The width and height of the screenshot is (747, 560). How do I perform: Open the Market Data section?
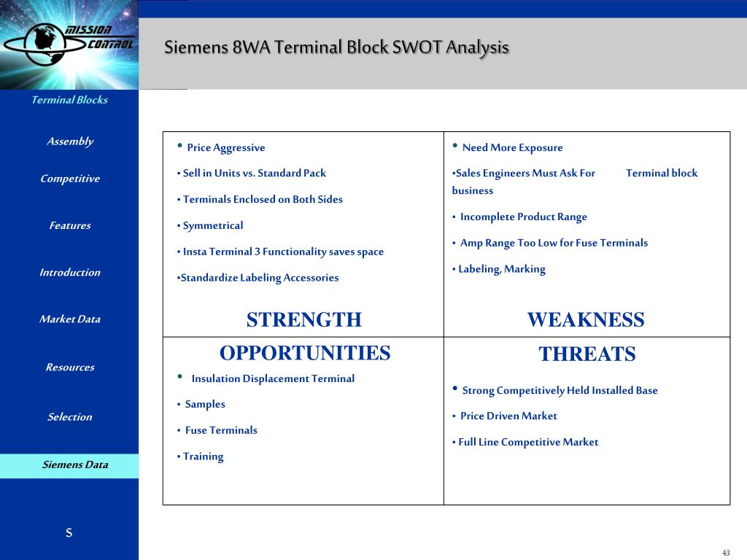pyautogui.click(x=70, y=319)
